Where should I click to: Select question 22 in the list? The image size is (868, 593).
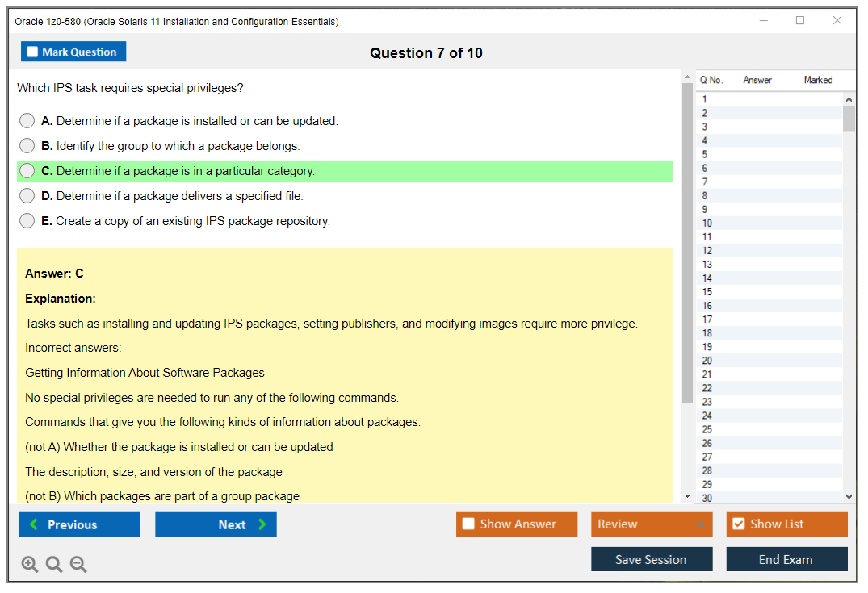point(707,388)
